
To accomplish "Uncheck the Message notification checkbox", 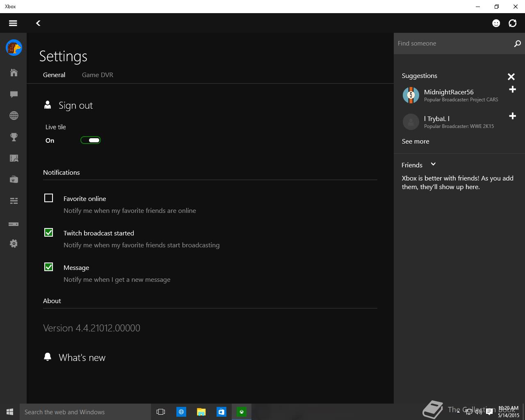I will [x=48, y=267].
